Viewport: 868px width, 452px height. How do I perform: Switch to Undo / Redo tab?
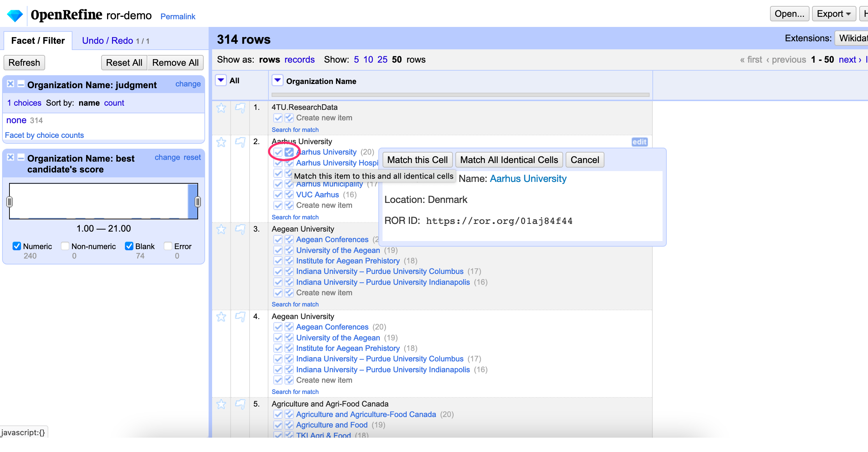(107, 41)
